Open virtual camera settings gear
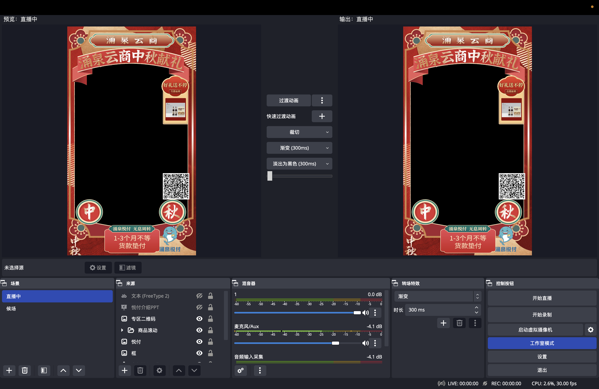The height and width of the screenshot is (389, 599). pos(591,329)
